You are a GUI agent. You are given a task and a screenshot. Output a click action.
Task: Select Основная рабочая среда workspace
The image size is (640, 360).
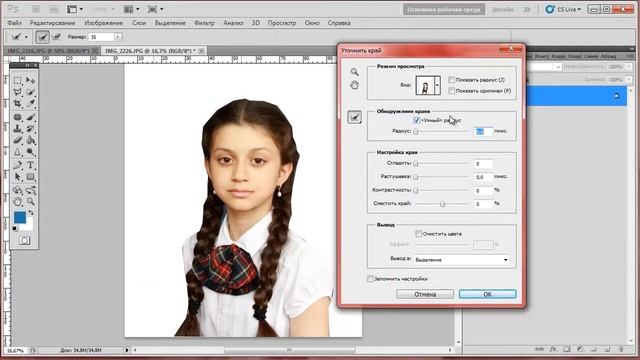click(x=444, y=9)
